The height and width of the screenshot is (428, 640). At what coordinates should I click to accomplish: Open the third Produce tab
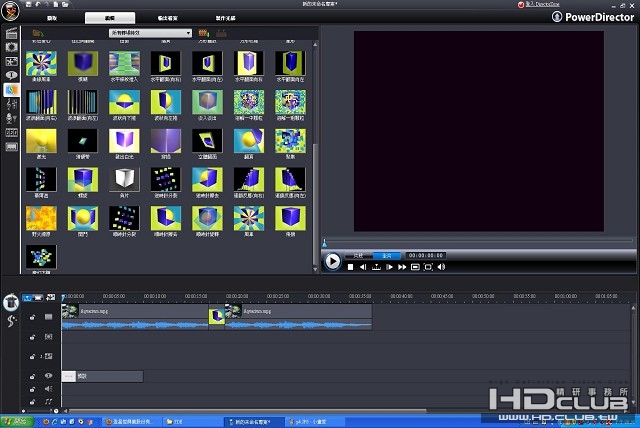click(168, 18)
